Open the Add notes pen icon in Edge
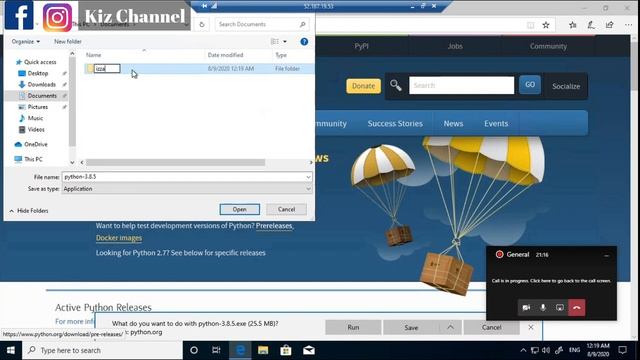 coord(591,25)
